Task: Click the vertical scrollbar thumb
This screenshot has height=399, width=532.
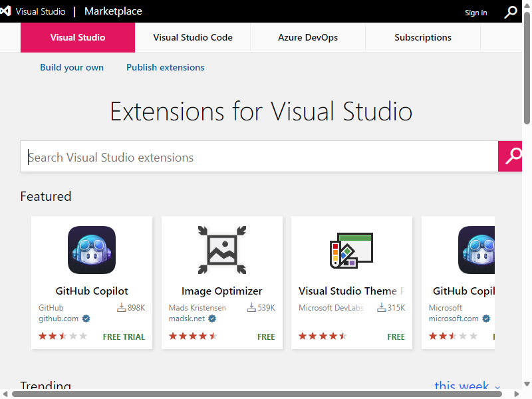Action: (527, 68)
